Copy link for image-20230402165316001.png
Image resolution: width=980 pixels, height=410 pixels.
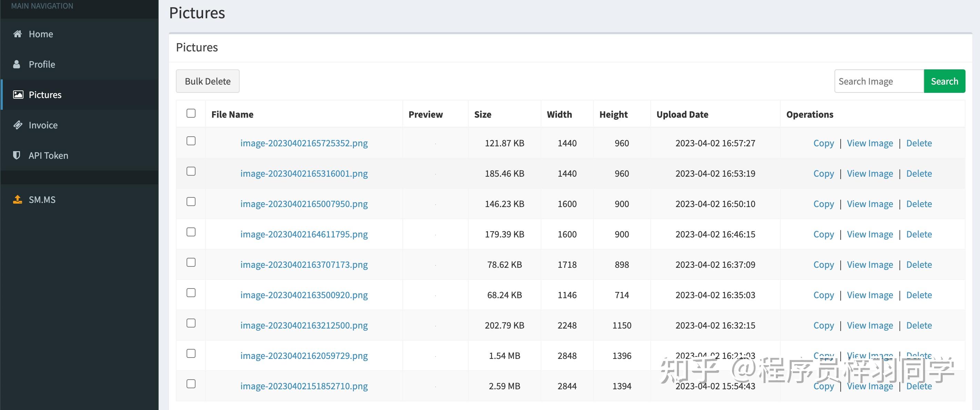tap(823, 174)
